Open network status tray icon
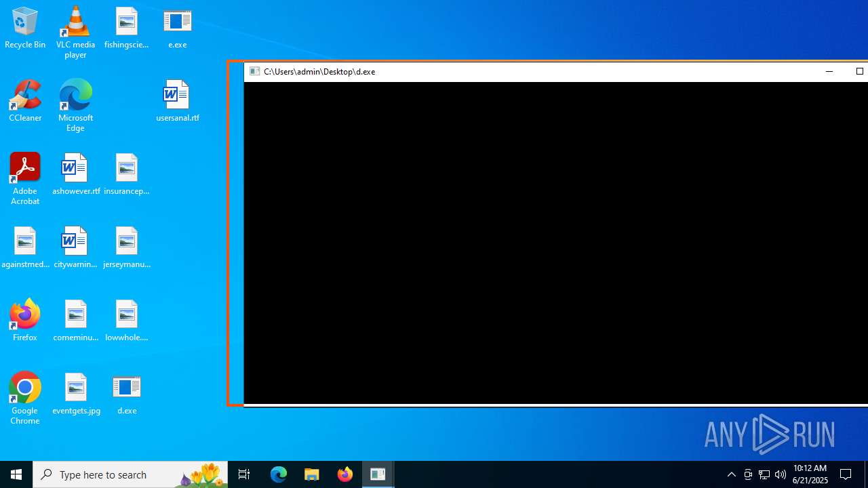This screenshot has width=868, height=488. pos(764,474)
